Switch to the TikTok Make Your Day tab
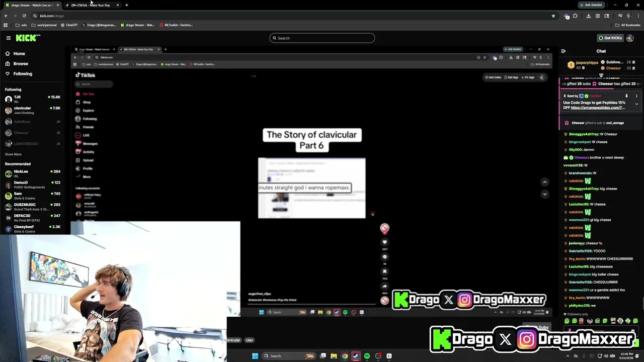 92,5
